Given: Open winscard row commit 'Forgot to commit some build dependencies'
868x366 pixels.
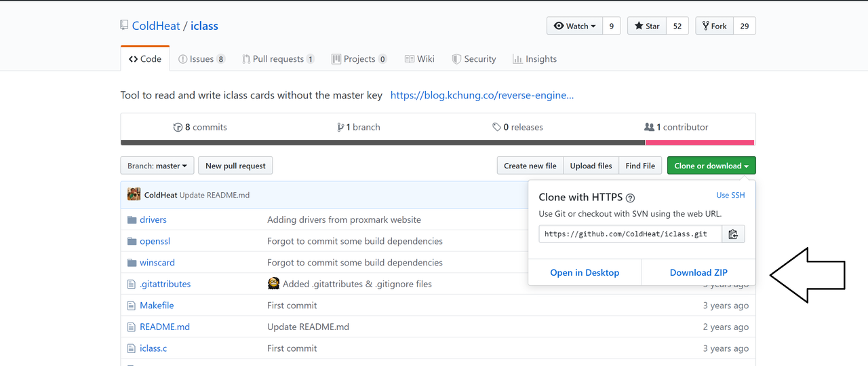Looking at the screenshot, I should click(355, 262).
